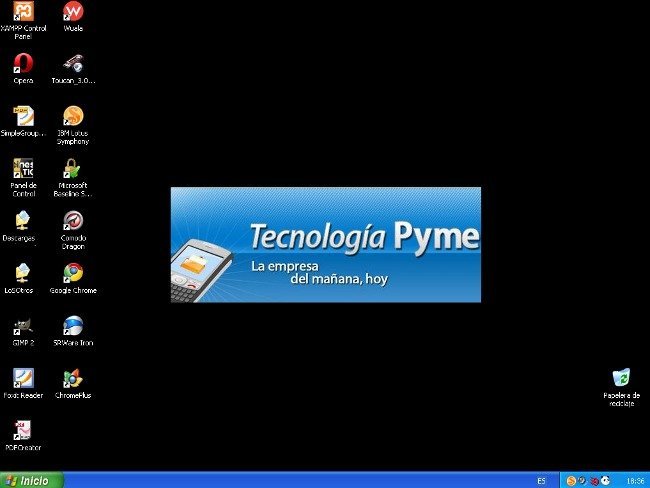Click the ES language indicator in taskbar
This screenshot has height=488, width=650.
coord(541,481)
